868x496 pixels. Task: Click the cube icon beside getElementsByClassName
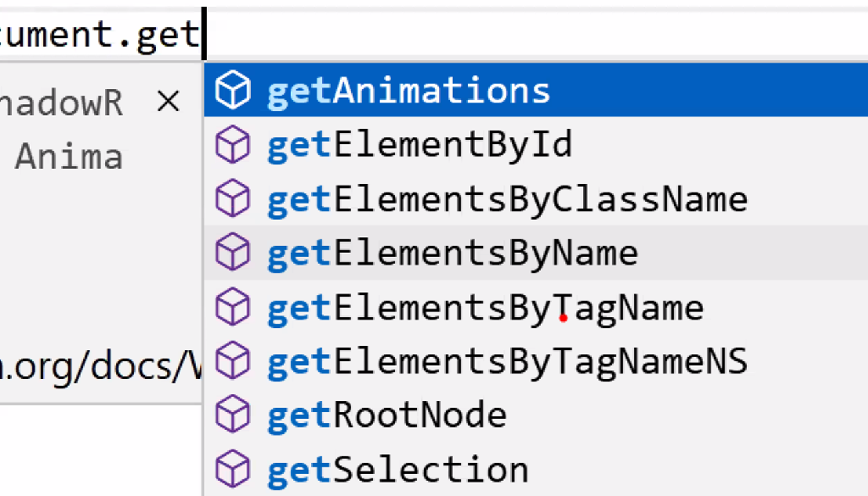click(x=232, y=198)
